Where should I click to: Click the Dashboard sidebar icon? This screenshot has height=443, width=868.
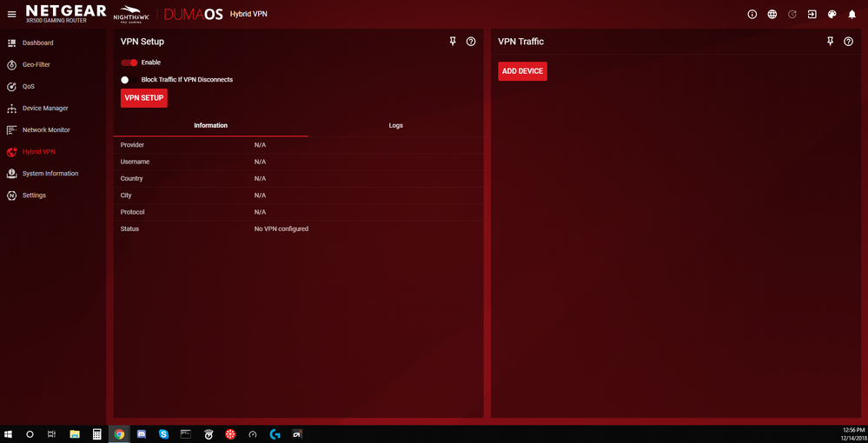point(11,43)
